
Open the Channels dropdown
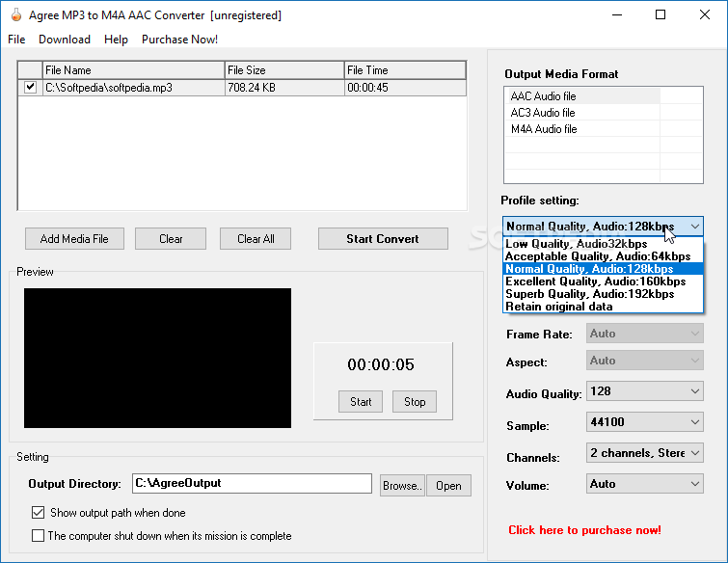pyautogui.click(x=645, y=452)
